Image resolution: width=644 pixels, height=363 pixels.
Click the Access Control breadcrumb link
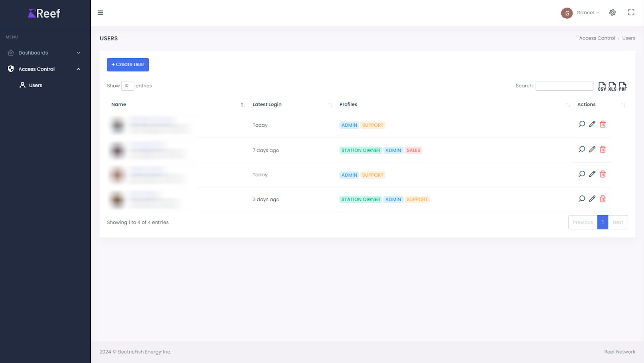[x=597, y=38]
